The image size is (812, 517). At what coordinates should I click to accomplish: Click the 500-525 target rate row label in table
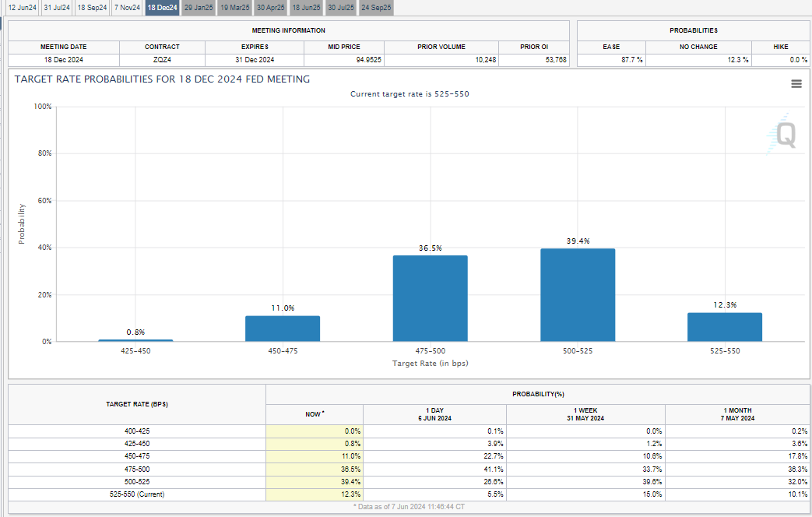(137, 482)
